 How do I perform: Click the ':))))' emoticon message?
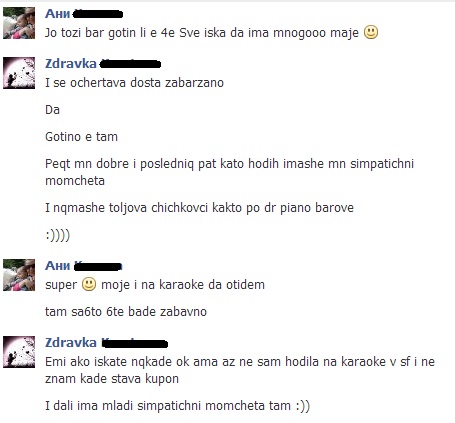click(x=58, y=235)
